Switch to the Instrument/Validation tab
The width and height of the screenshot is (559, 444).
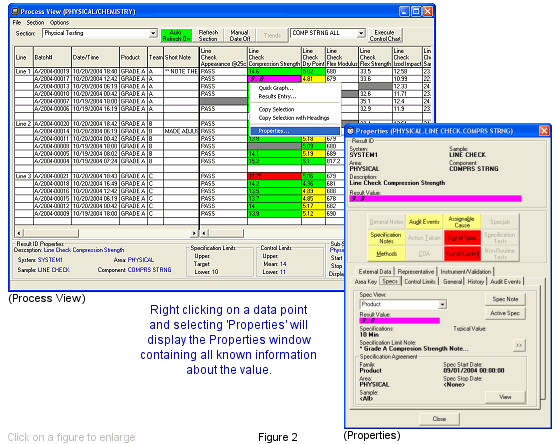466,271
